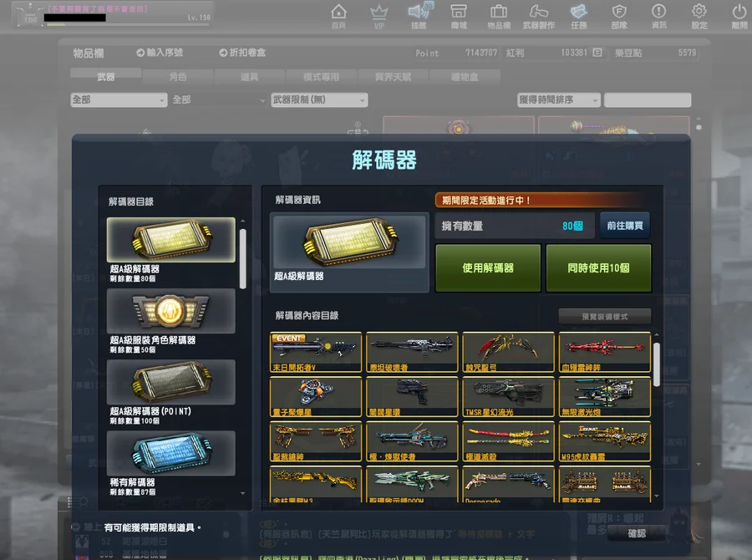752x560 pixels.
Task: Open the 餘咒聖弓 bow weapon item
Action: pyautogui.click(x=508, y=352)
